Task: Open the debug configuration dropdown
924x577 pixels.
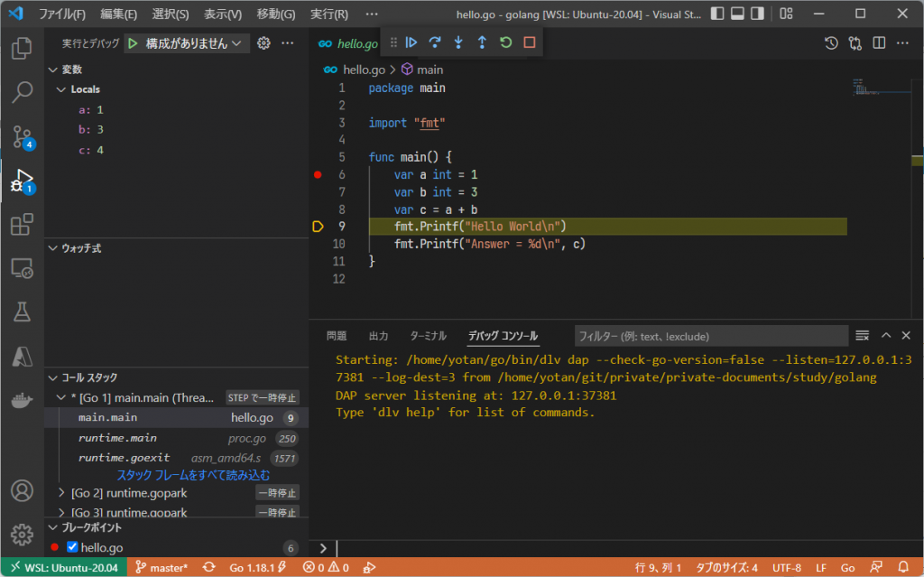Action: 187,43
